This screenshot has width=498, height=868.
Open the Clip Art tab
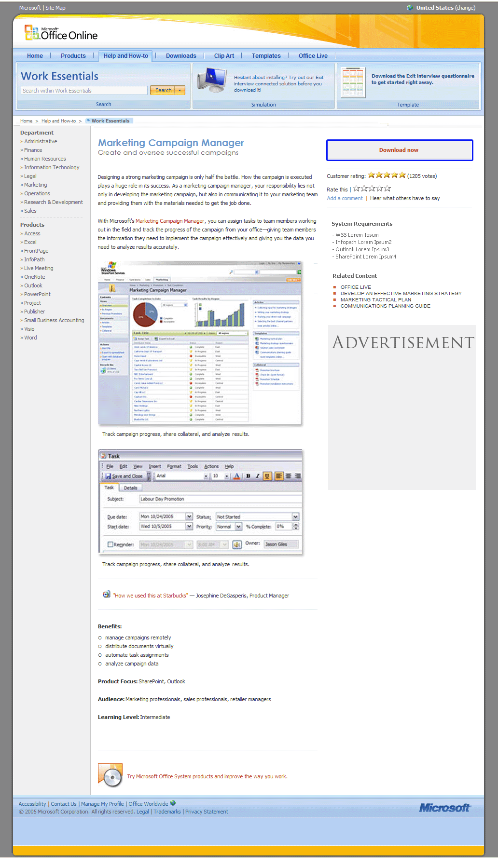coord(224,56)
